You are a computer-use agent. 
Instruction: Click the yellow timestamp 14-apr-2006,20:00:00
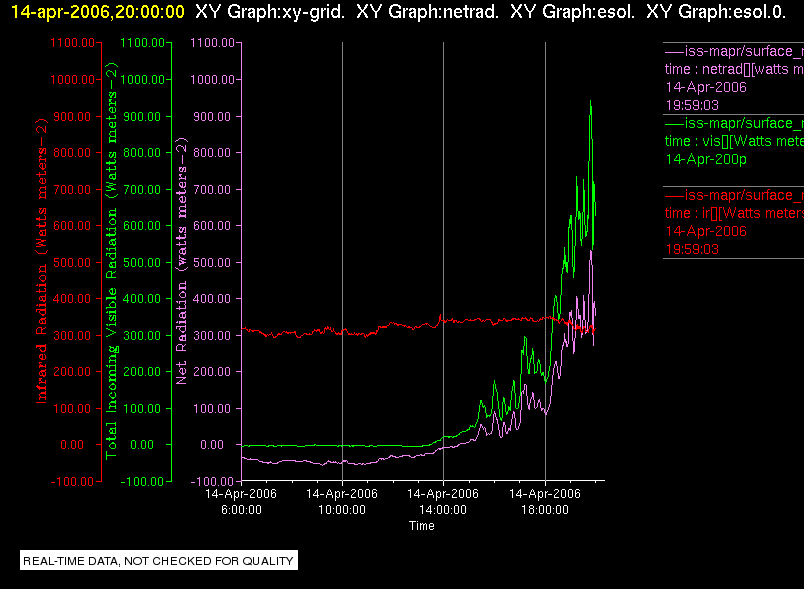point(97,12)
